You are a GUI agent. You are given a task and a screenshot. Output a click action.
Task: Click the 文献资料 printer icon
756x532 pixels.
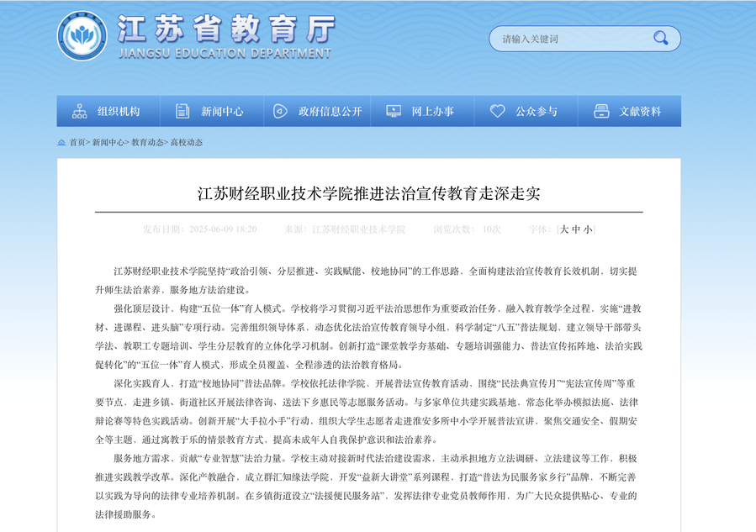tap(601, 111)
